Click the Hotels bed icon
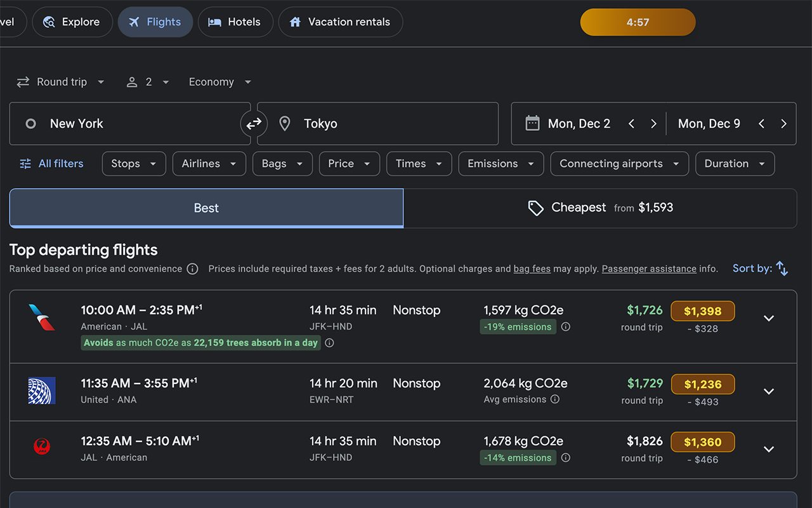 pos(215,21)
